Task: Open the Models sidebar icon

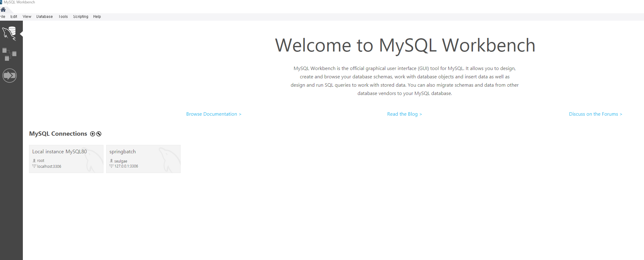Action: click(10, 54)
